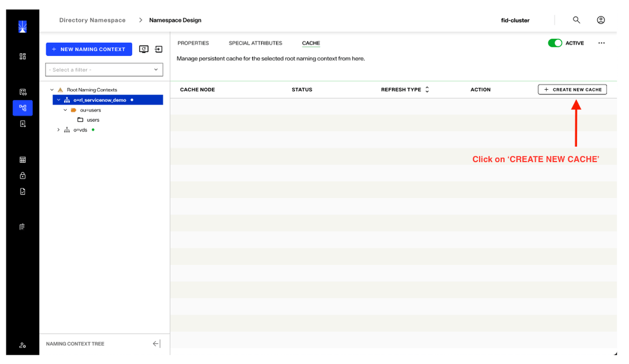Click the Directory Namespace breadcrumb
The width and height of the screenshot is (629, 364).
click(92, 20)
